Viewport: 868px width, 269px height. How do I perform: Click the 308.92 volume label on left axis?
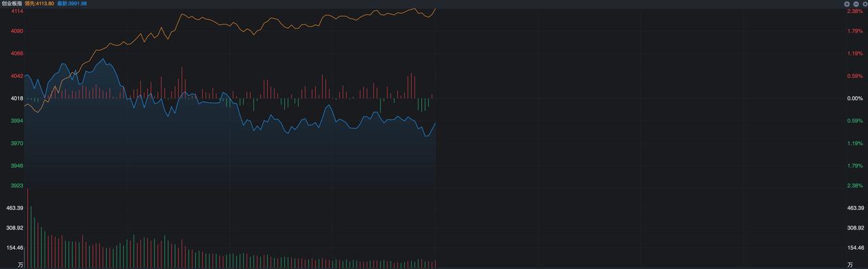click(x=15, y=228)
